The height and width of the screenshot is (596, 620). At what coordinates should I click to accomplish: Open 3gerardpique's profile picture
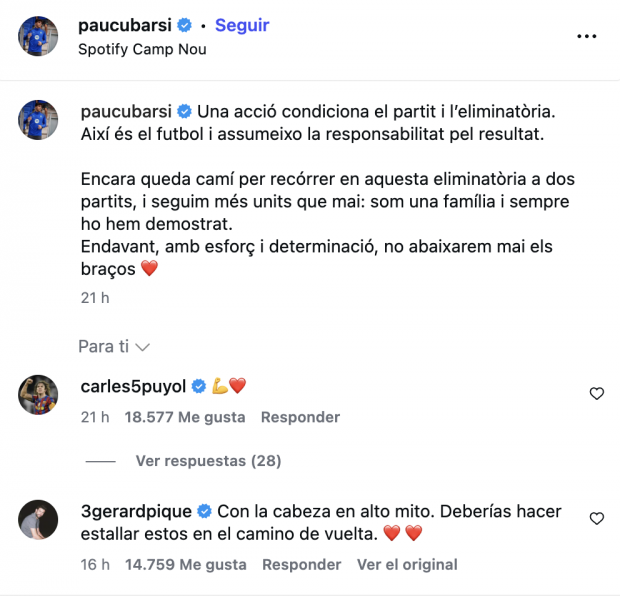[x=39, y=520]
